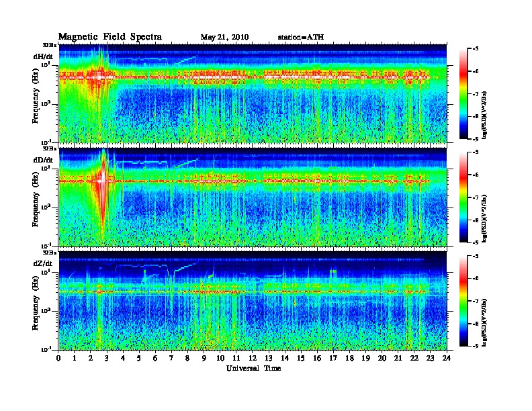The height and width of the screenshot is (411, 532).
Task: Click the 'dH/dt' panel label
Action: 43,56
